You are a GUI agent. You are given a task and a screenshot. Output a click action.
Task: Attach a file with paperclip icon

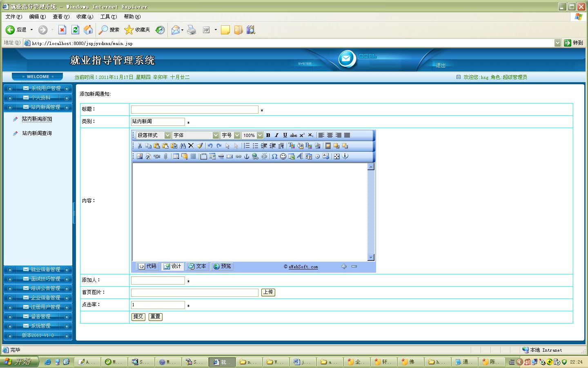click(165, 157)
